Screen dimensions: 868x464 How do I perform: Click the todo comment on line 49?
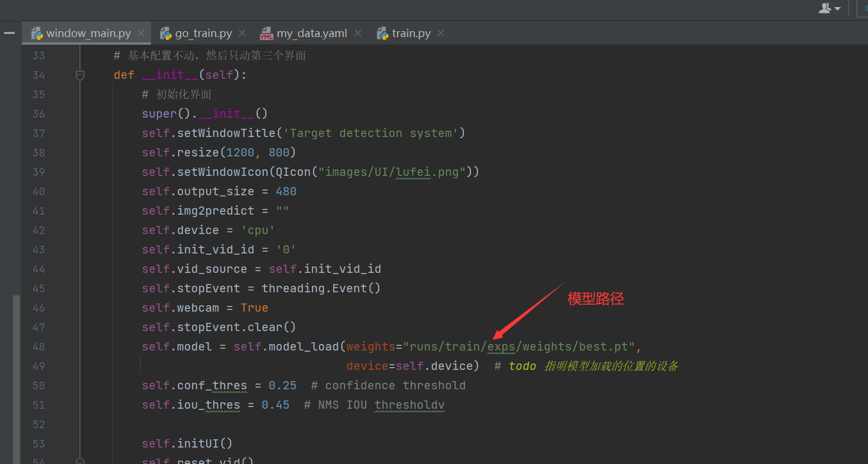click(x=587, y=366)
